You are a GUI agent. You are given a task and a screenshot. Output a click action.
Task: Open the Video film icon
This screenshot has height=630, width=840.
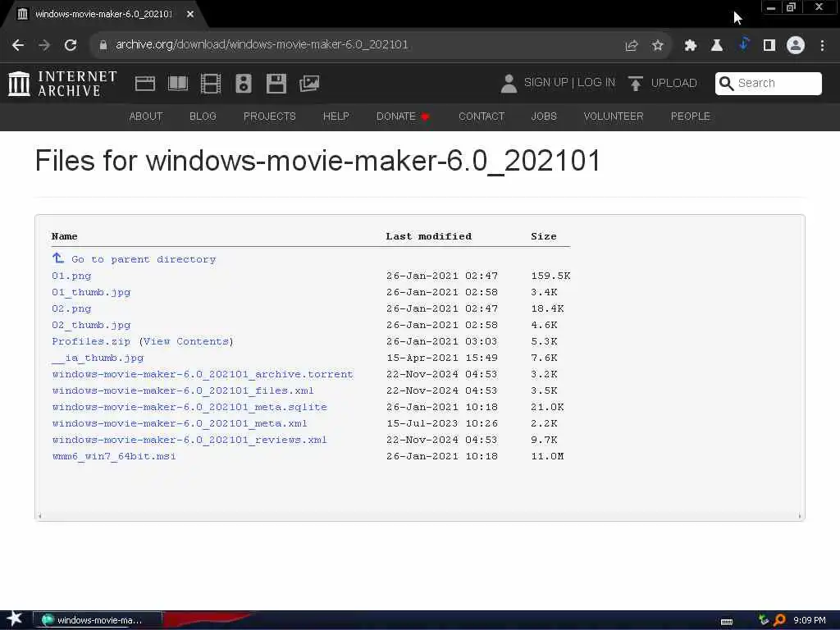pyautogui.click(x=211, y=84)
